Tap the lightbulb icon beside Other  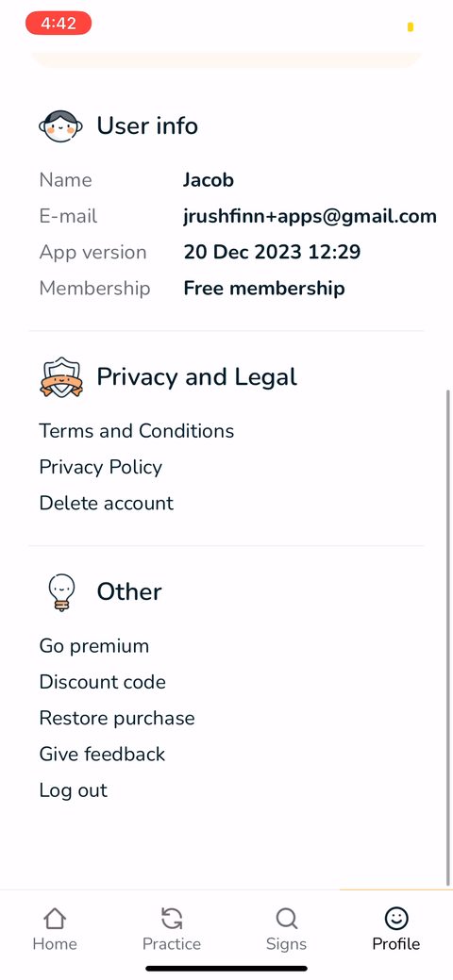(x=61, y=592)
